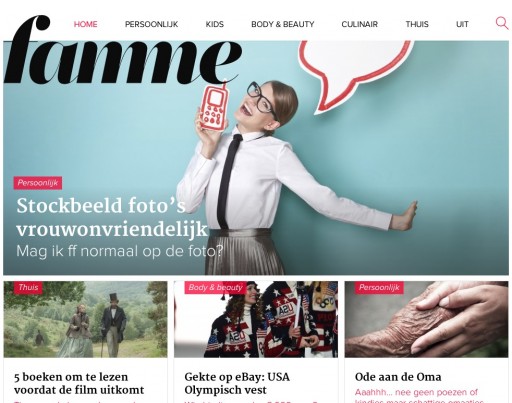Navigate to CULINAIR section

[360, 24]
